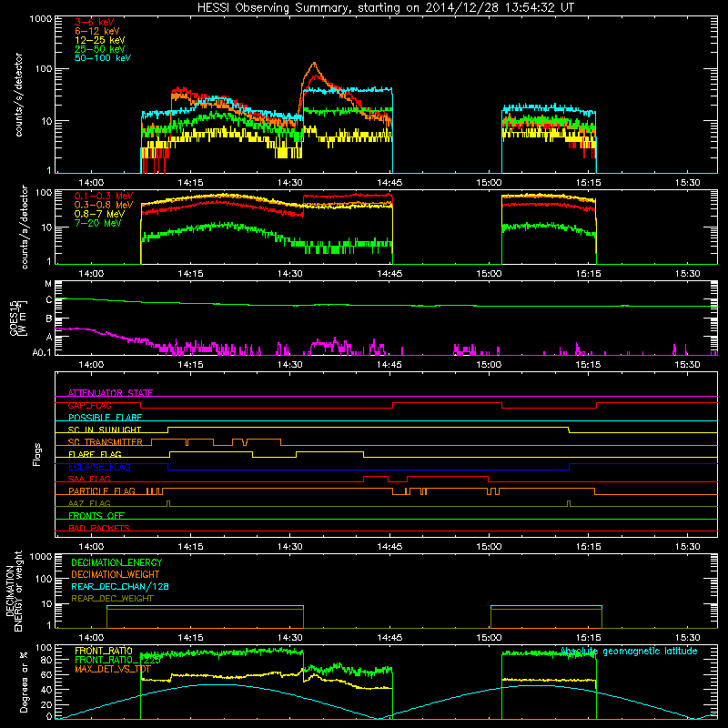Image resolution: width=728 pixels, height=728 pixels.
Task: Select the FLARE_FLAG label
Action: tap(95, 454)
